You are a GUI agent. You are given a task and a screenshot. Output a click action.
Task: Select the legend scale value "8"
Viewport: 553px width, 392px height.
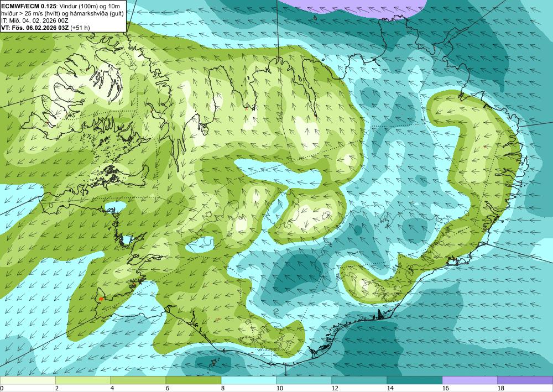223,389
